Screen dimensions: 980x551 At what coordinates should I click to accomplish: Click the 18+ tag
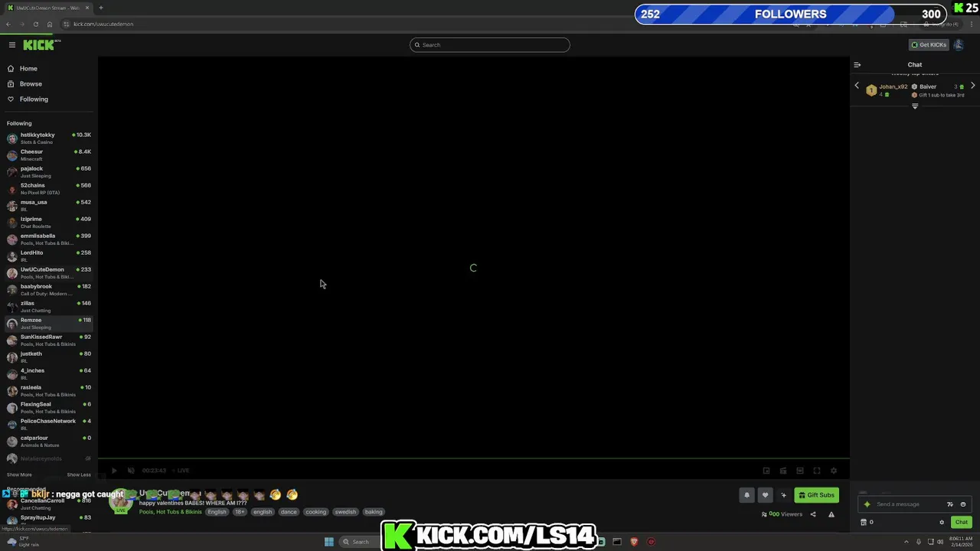(x=240, y=512)
